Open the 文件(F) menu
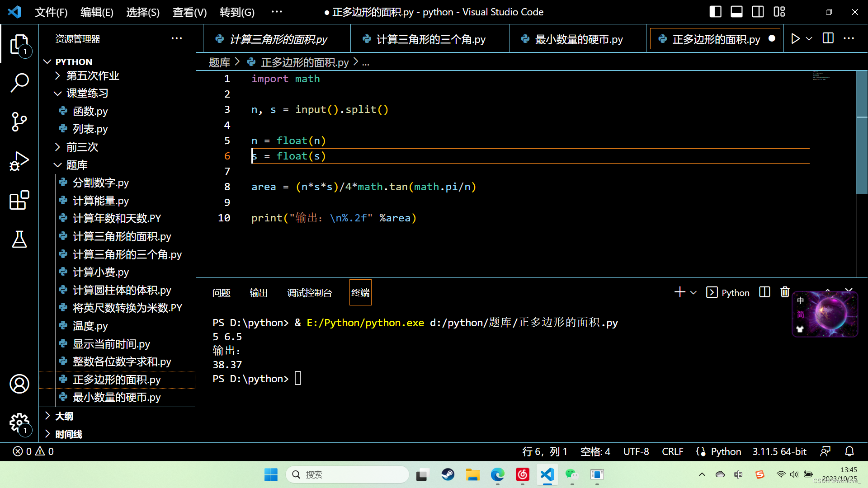 (x=51, y=12)
